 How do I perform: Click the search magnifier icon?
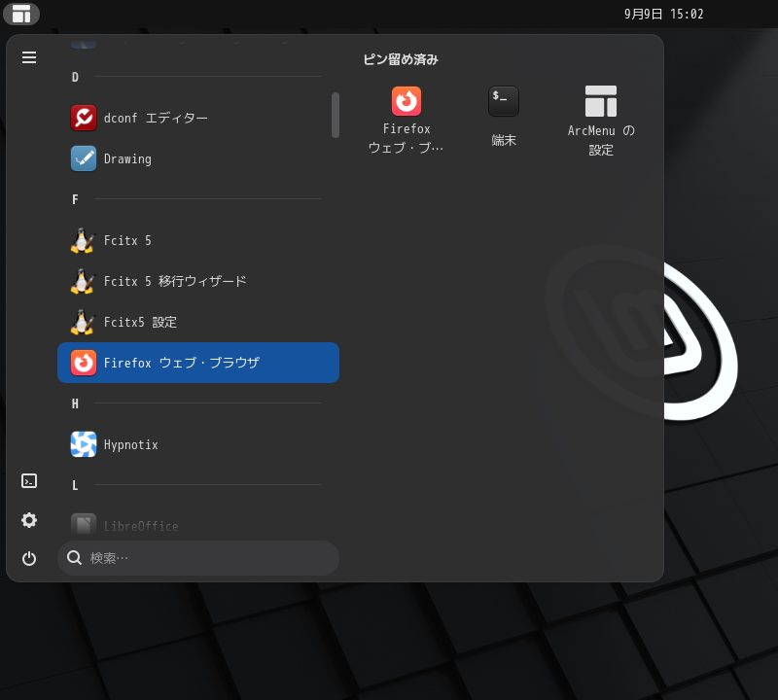(75, 558)
